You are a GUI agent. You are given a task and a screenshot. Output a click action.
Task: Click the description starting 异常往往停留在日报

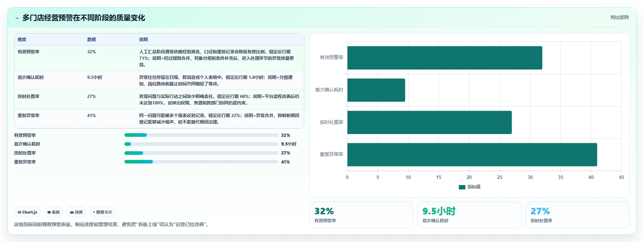pyautogui.click(x=216, y=81)
